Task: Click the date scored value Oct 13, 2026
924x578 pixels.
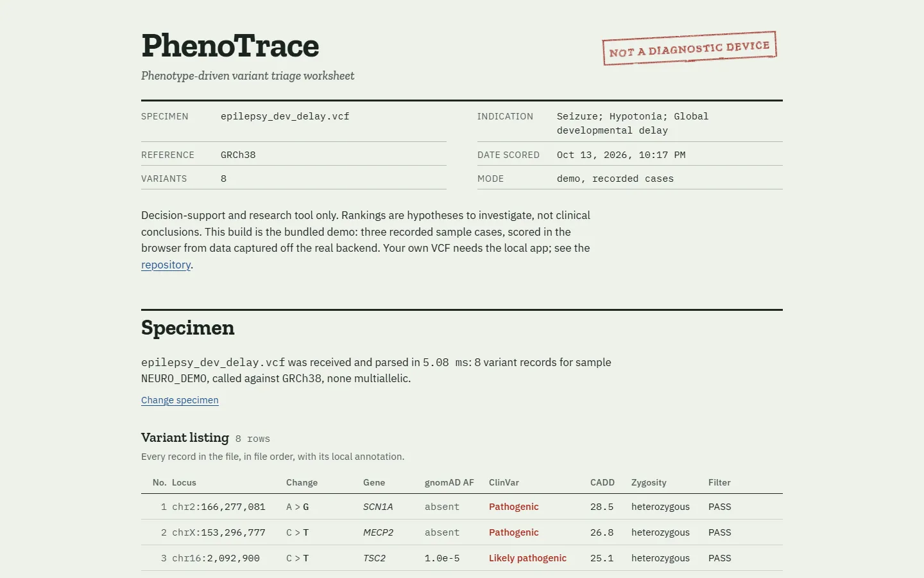Action: coord(621,155)
